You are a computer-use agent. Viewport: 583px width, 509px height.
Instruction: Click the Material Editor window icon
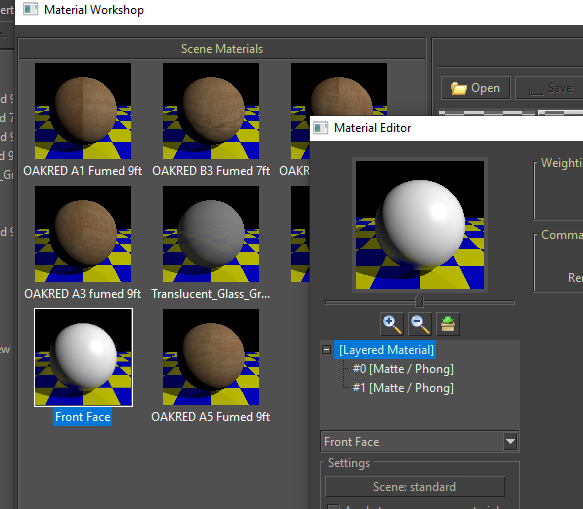coord(320,128)
